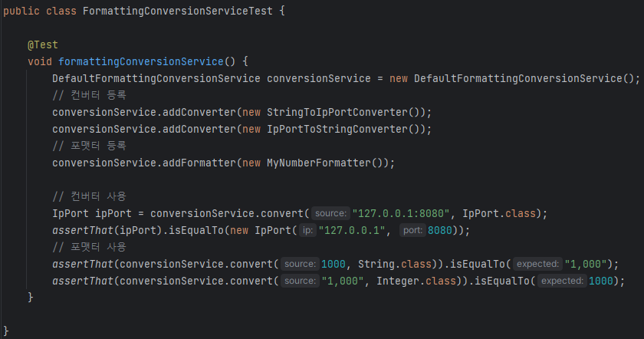Click the number 1000 after expected:
The height and width of the screenshot is (339, 644).
pos(601,281)
